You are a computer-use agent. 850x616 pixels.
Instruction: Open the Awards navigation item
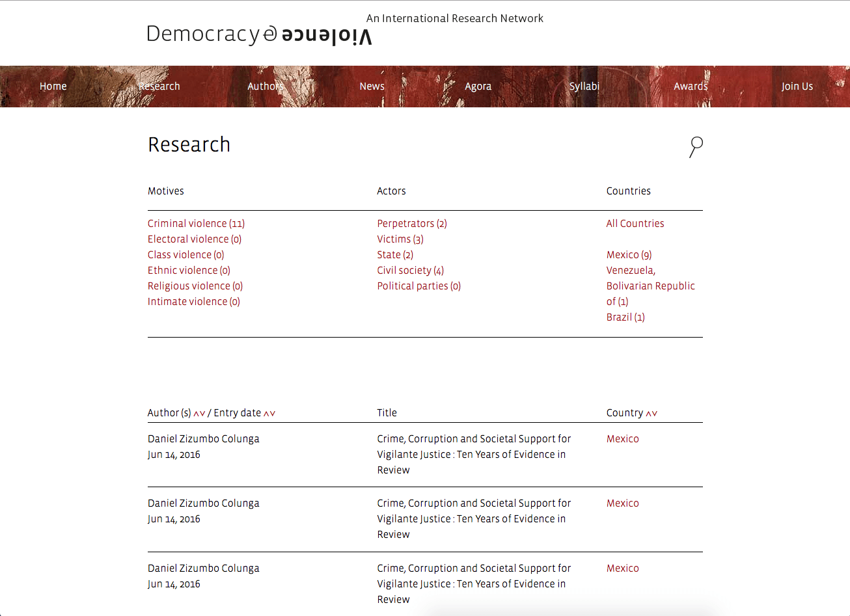pyautogui.click(x=691, y=86)
